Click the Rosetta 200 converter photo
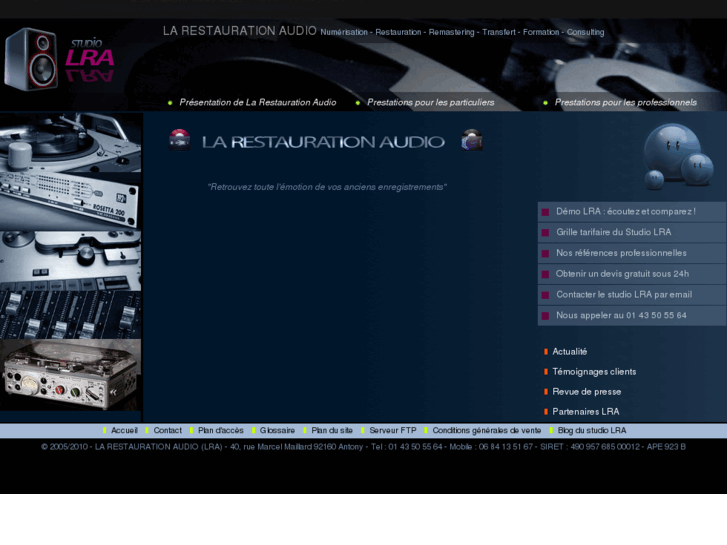The image size is (727, 545). [x=70, y=202]
